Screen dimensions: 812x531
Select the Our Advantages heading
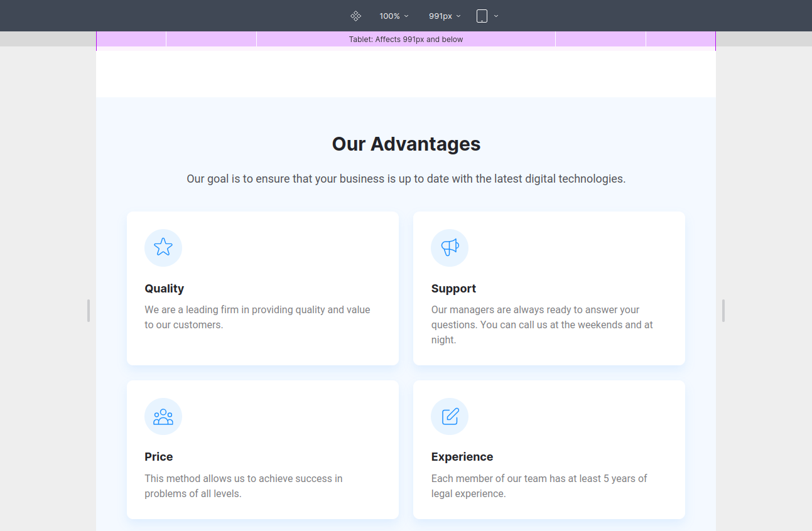[x=406, y=144]
